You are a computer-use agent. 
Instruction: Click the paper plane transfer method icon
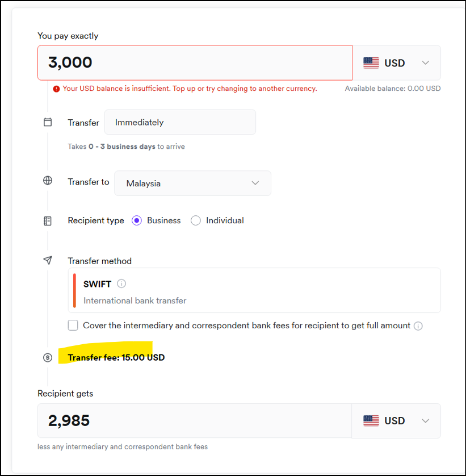[48, 260]
